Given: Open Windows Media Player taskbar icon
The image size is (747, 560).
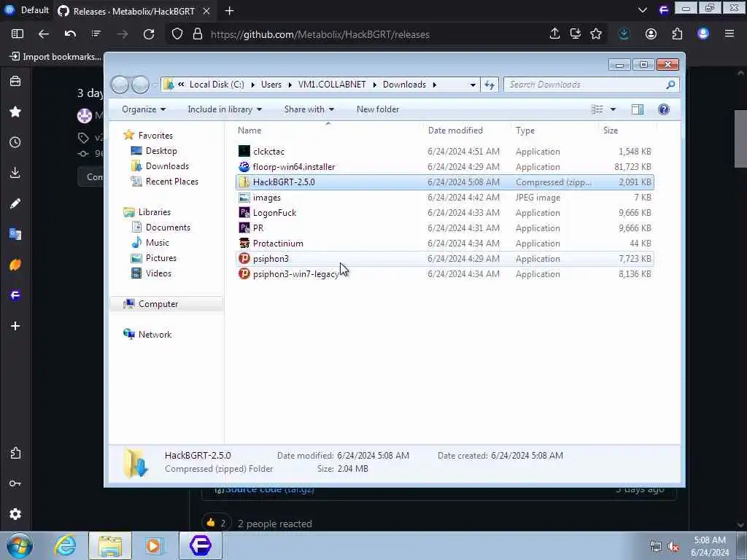Looking at the screenshot, I should point(154,545).
